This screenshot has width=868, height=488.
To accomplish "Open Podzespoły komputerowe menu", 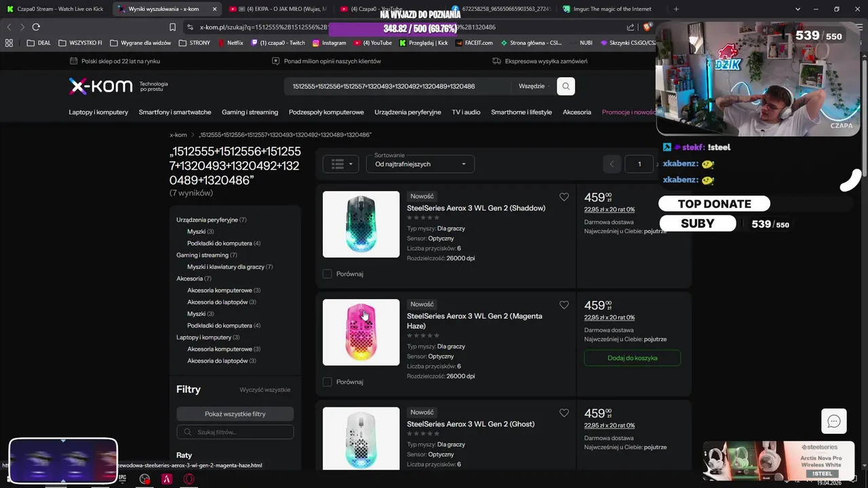I will click(326, 112).
